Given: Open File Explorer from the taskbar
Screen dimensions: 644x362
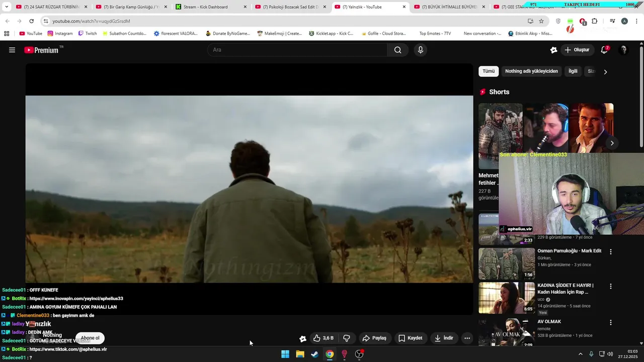Looking at the screenshot, I should click(300, 354).
